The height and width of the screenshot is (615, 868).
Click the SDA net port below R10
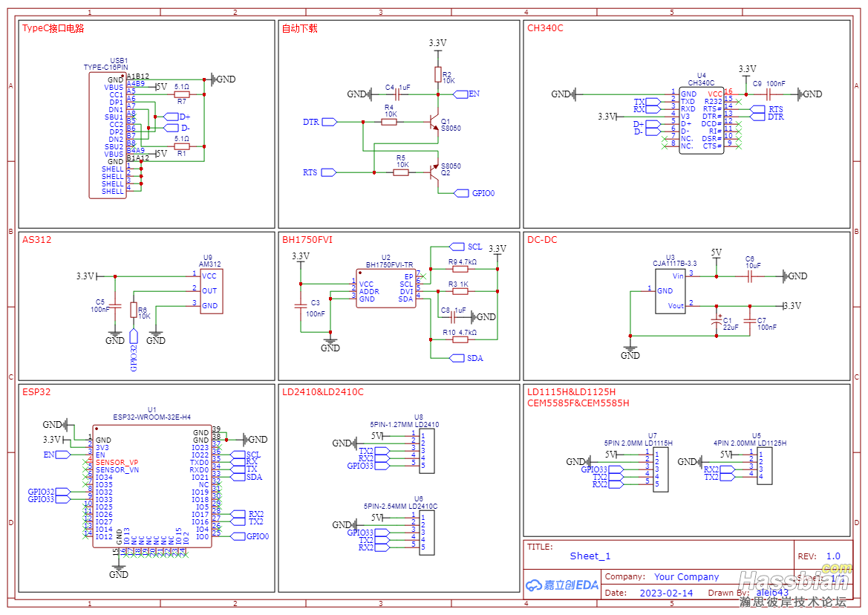[466, 358]
